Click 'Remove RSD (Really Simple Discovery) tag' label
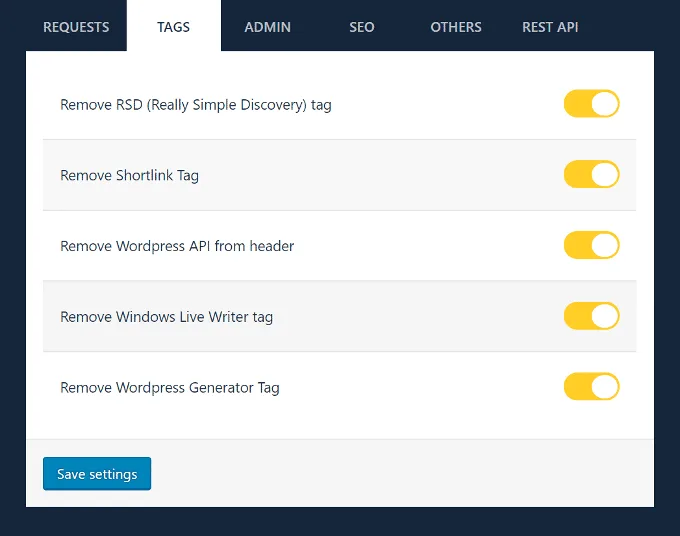Image resolution: width=680 pixels, height=536 pixels. pos(196,105)
